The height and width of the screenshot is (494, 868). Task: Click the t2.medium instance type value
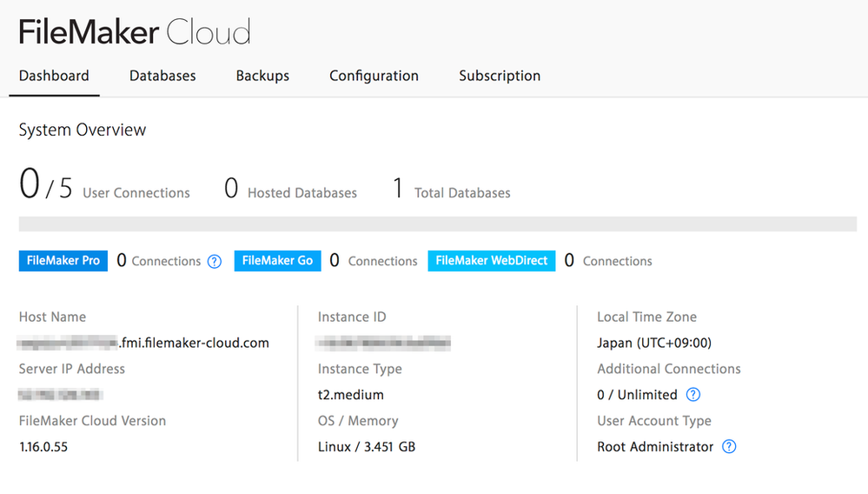click(351, 395)
